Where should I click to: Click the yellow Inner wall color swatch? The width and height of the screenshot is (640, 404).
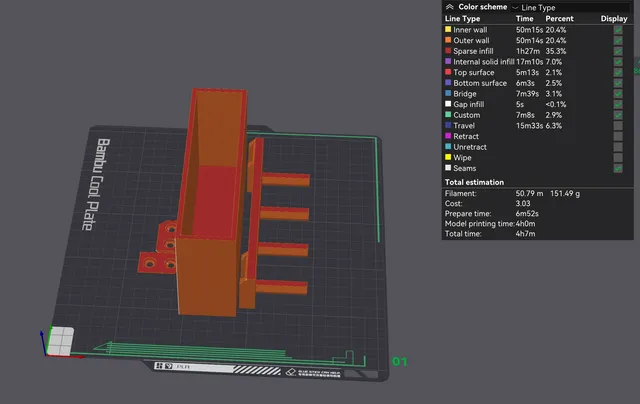tap(448, 29)
